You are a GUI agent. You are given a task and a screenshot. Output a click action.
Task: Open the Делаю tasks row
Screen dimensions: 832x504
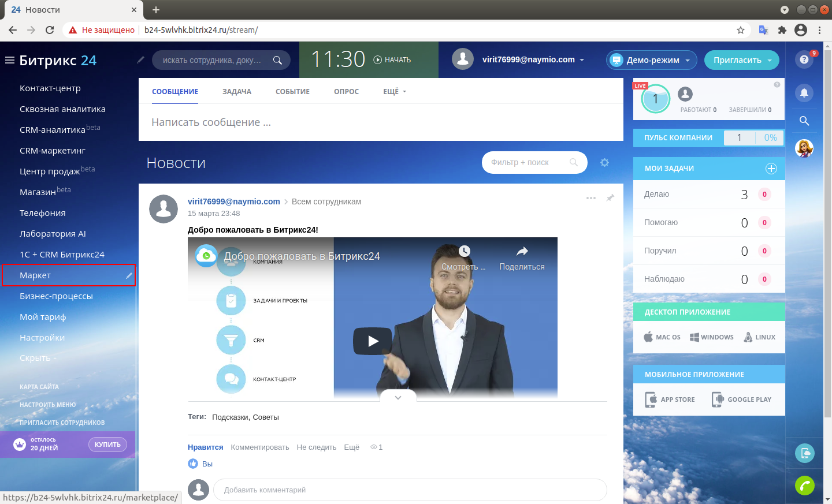coord(709,195)
